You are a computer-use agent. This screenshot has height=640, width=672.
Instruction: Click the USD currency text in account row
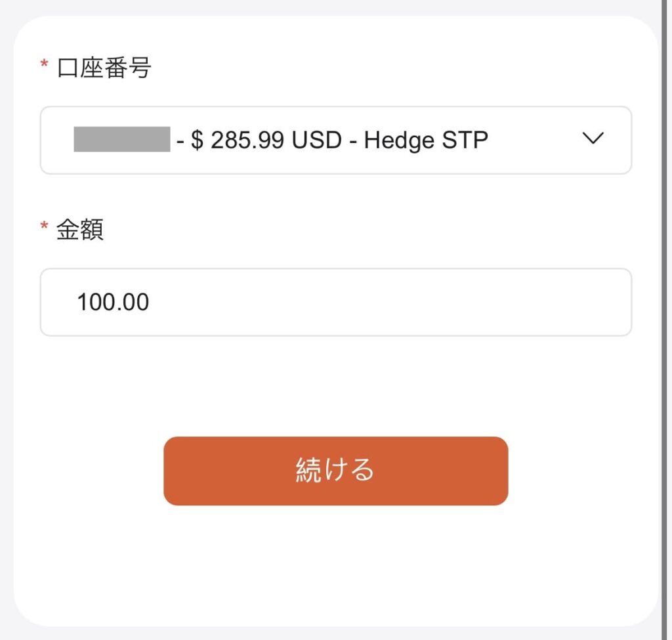(317, 139)
